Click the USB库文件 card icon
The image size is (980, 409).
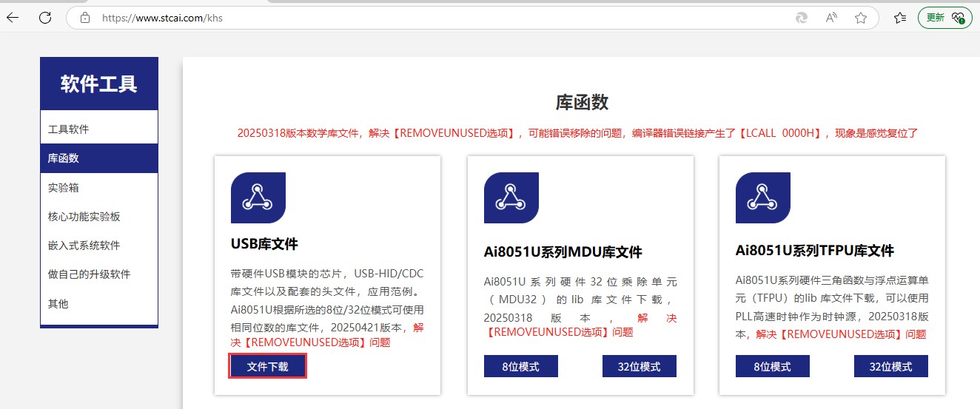coord(258,197)
